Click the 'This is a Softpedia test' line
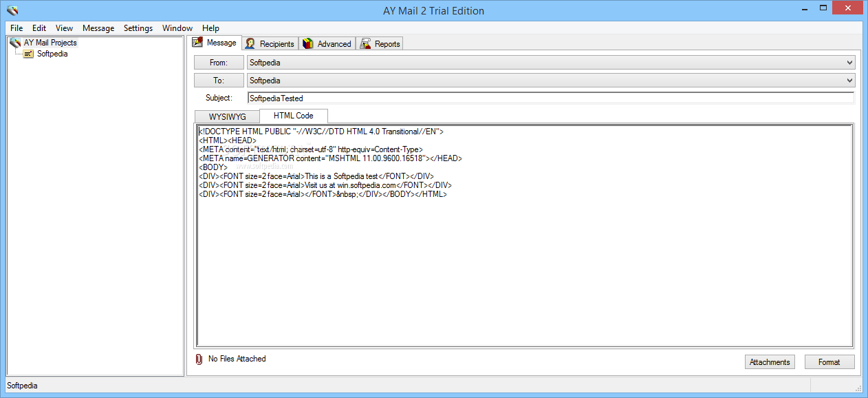Image resolution: width=868 pixels, height=398 pixels. tap(316, 176)
